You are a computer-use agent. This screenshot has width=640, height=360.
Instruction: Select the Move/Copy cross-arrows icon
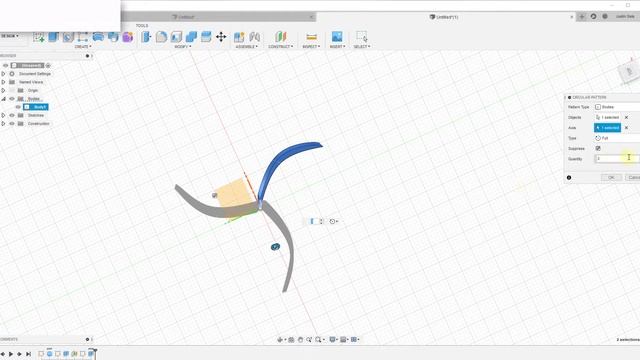click(x=221, y=37)
